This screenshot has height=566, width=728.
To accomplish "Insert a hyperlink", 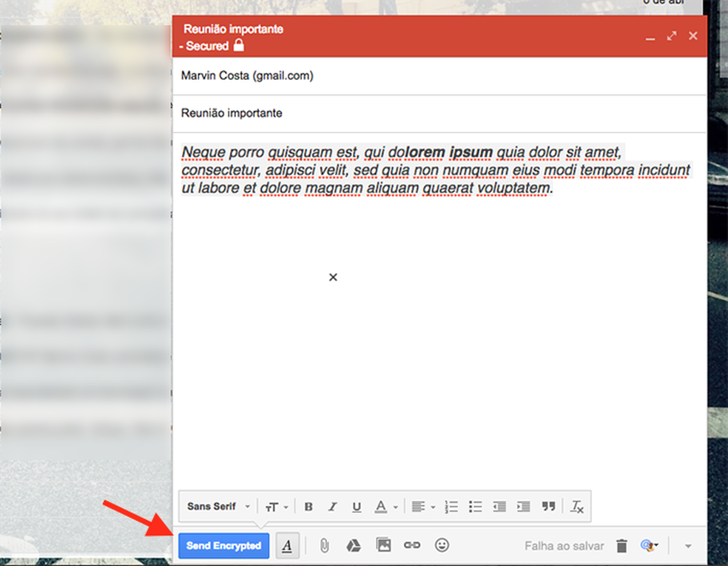I will click(412, 545).
